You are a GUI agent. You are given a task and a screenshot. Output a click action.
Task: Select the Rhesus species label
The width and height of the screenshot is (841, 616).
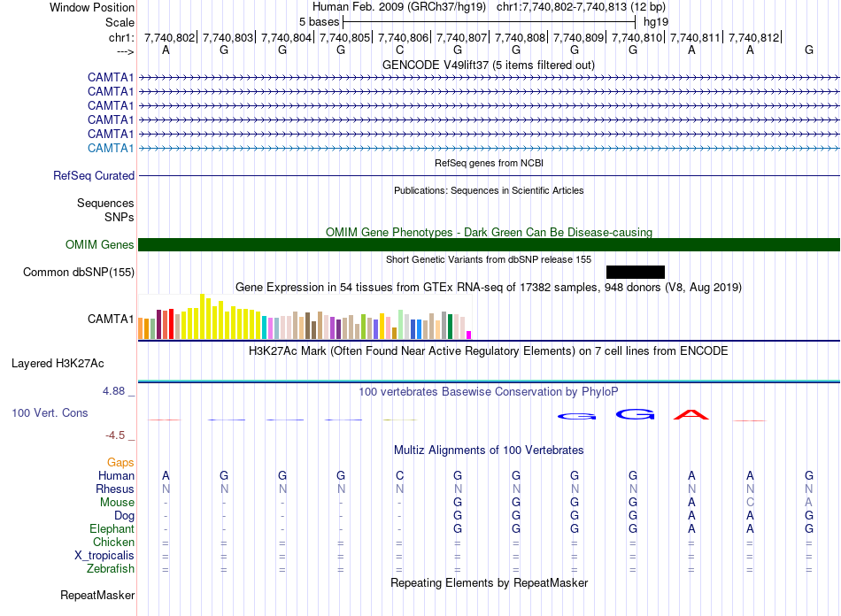click(x=115, y=489)
